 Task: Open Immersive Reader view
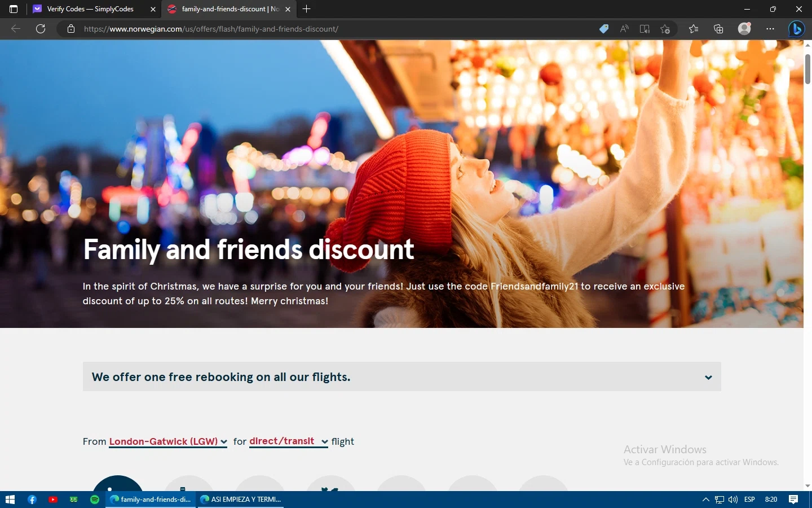click(x=645, y=29)
